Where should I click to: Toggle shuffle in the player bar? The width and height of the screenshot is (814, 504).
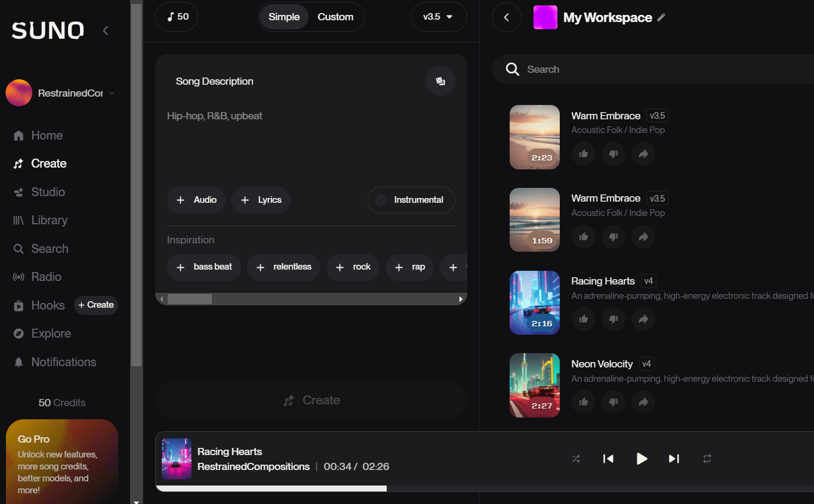coord(576,459)
